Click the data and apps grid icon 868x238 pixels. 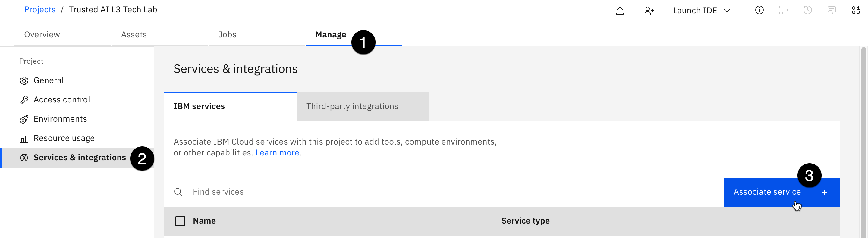click(856, 10)
